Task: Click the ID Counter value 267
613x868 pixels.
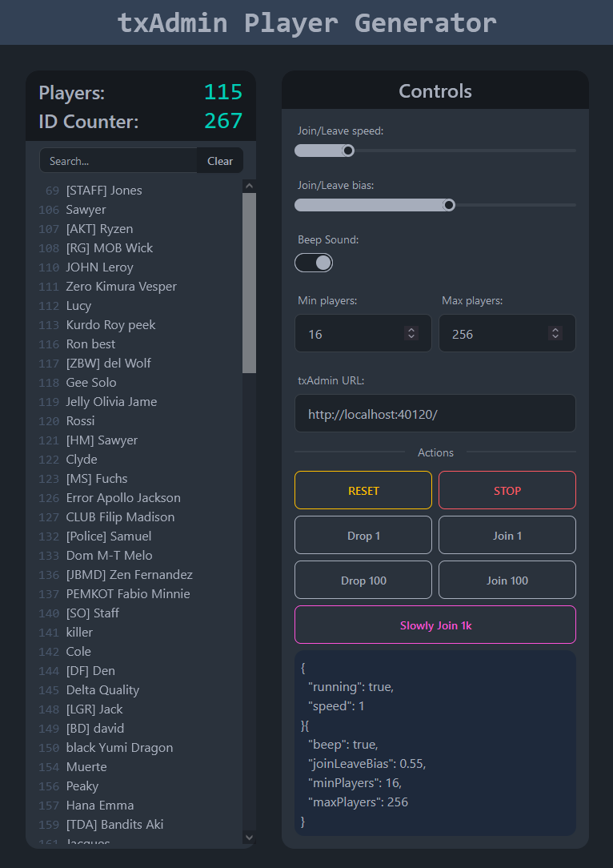Action: 223,121
